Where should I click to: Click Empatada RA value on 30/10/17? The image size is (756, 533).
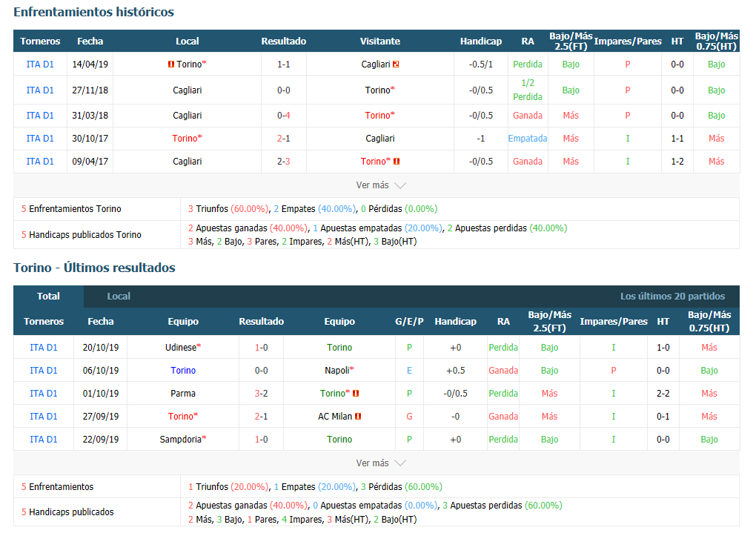528,139
